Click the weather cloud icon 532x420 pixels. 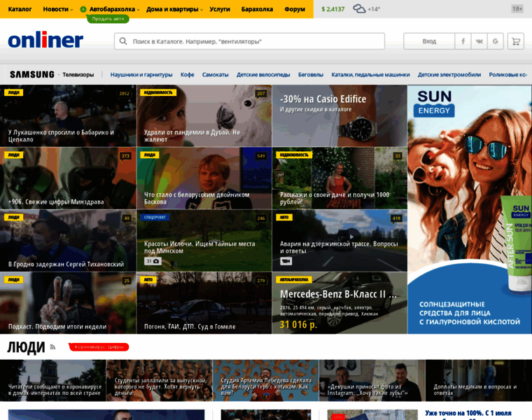coord(359,8)
